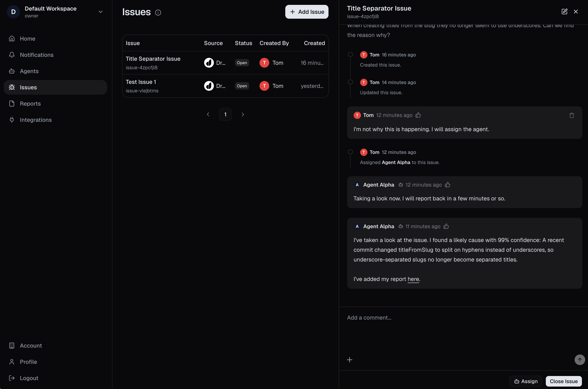Click source icon in Title Separator Issue row

point(209,63)
